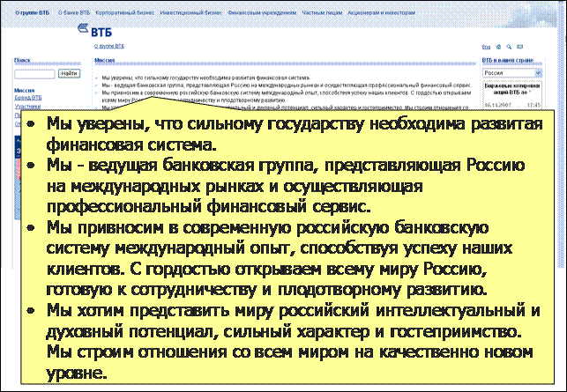The width and height of the screenshot is (567, 392).
Task: Open the home page icon
Action: pyautogui.click(x=498, y=47)
